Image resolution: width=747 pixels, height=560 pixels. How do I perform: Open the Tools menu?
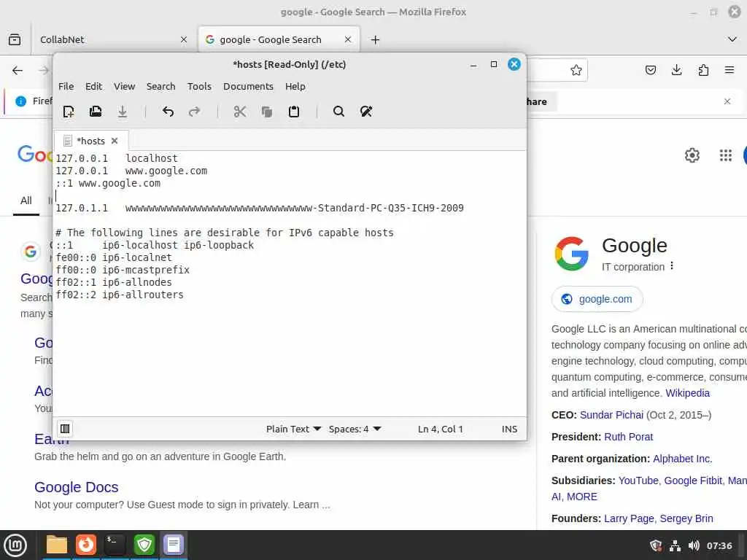pyautogui.click(x=199, y=86)
